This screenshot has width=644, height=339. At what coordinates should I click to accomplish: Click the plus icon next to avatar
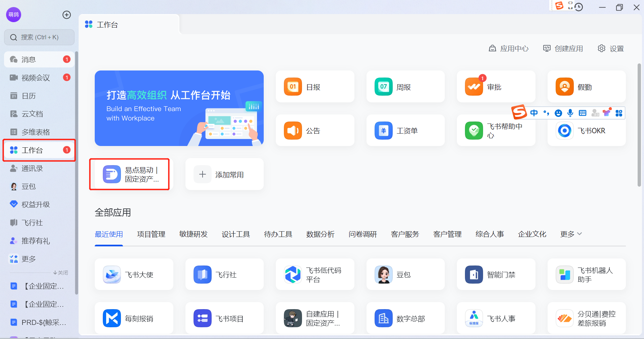(67, 15)
